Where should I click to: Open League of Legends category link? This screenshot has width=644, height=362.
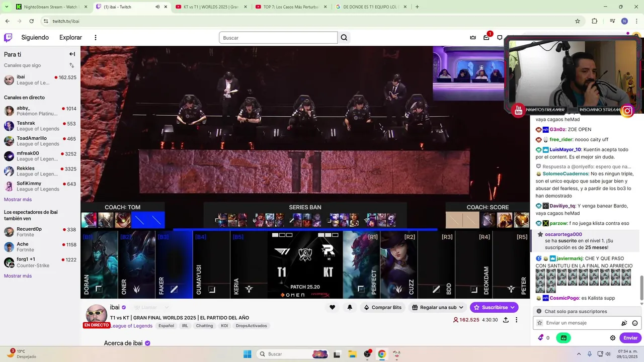click(131, 326)
